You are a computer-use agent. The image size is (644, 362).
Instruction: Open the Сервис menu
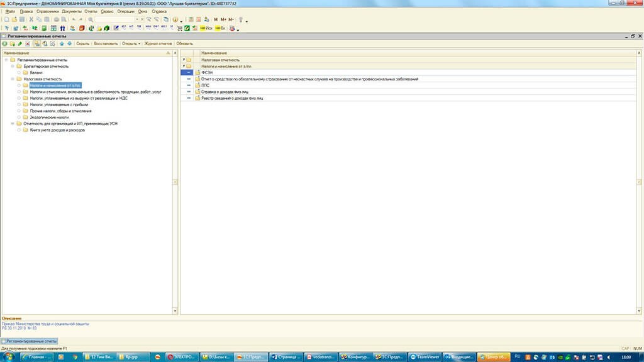pyautogui.click(x=107, y=11)
